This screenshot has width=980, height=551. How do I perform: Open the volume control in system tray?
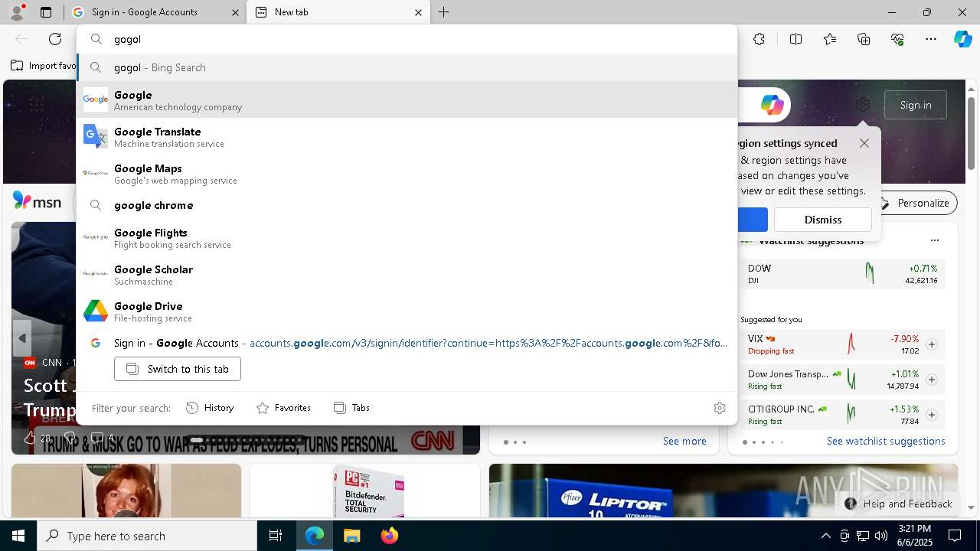[880, 536]
